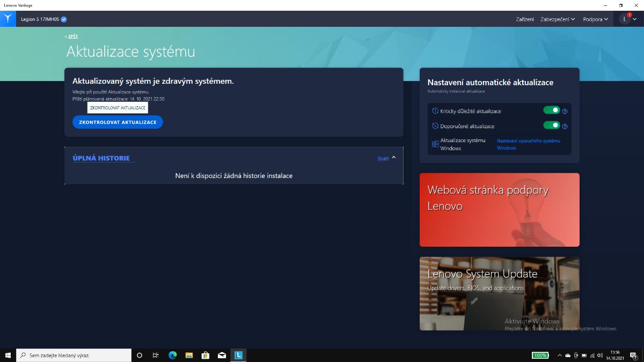Open Microsoft Store from the taskbar
644x362 pixels.
pyautogui.click(x=205, y=355)
